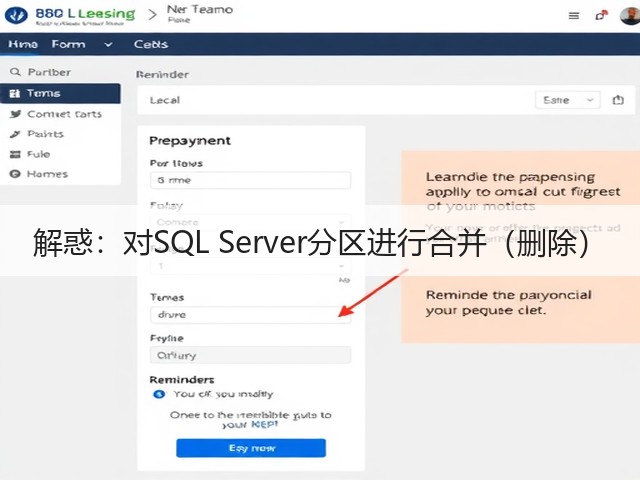The image size is (640, 480).
Task: Click the Partber search text
Action: pyautogui.click(x=49, y=72)
